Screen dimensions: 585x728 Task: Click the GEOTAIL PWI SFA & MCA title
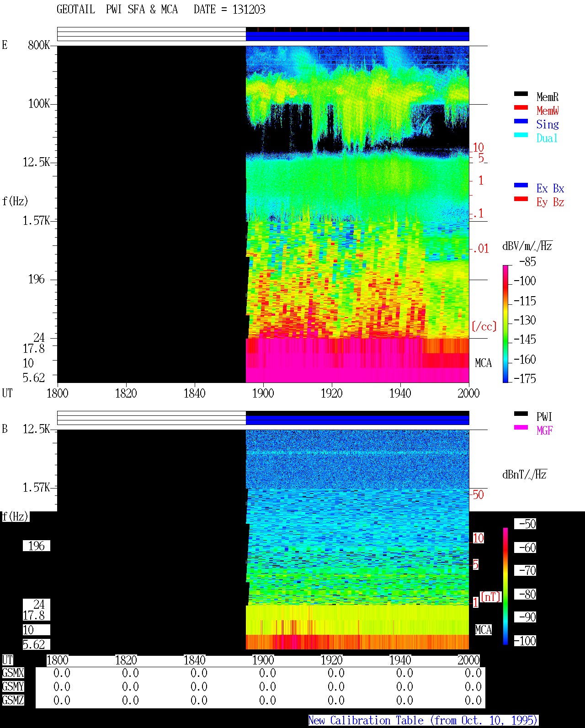117,10
